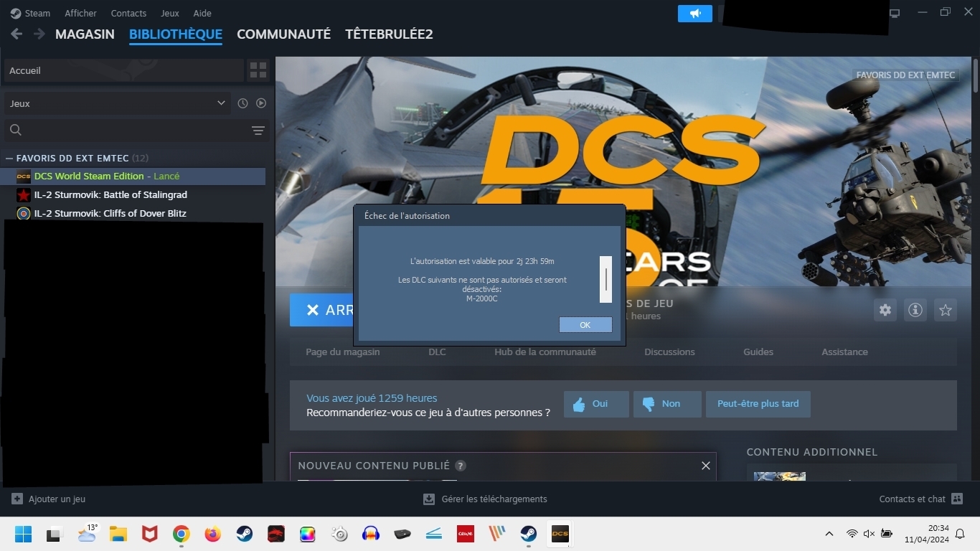Open game settings gear icon
980x551 pixels.
(885, 310)
